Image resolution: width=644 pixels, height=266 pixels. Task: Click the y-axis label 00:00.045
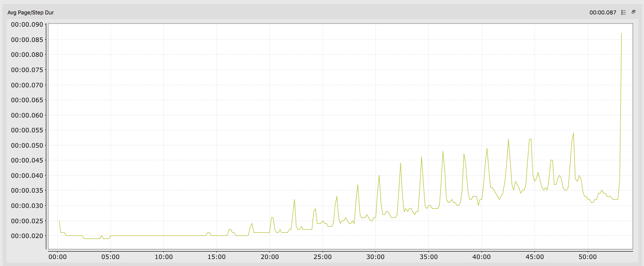click(x=28, y=160)
